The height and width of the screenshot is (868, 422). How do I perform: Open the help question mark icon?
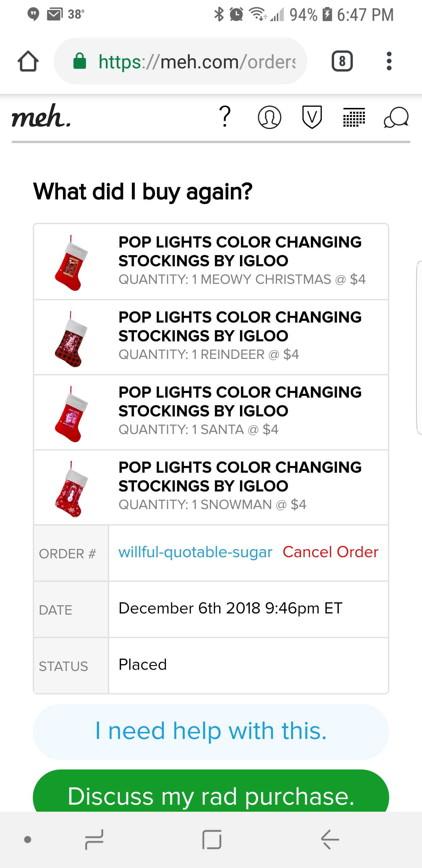(225, 117)
